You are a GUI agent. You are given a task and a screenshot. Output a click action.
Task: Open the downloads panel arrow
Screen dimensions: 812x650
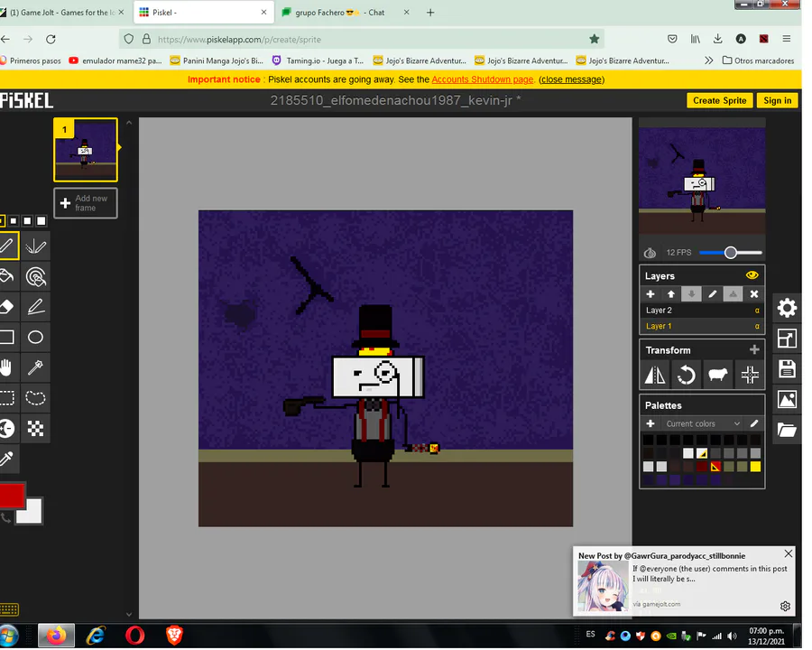(x=718, y=39)
